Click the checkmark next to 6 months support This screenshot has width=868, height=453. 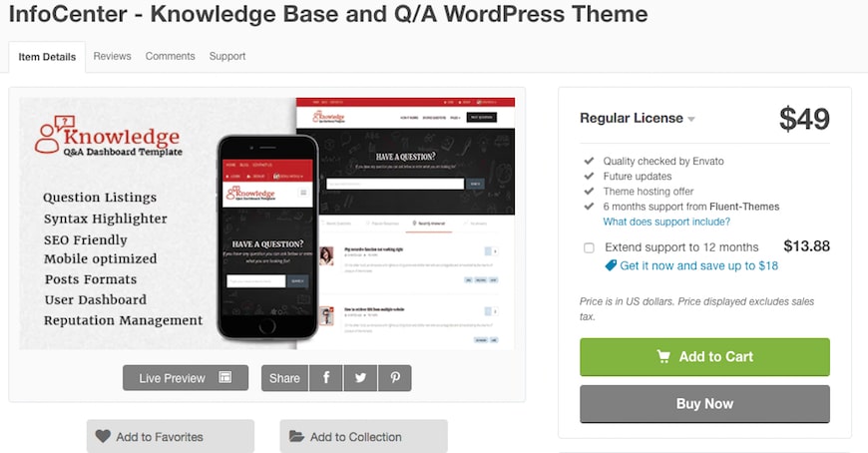[x=589, y=206]
